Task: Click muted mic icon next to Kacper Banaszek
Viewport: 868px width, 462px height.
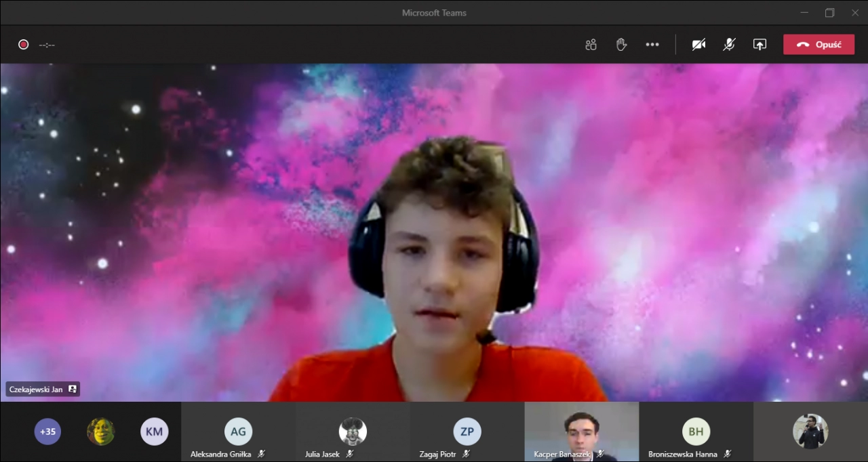Action: click(600, 454)
